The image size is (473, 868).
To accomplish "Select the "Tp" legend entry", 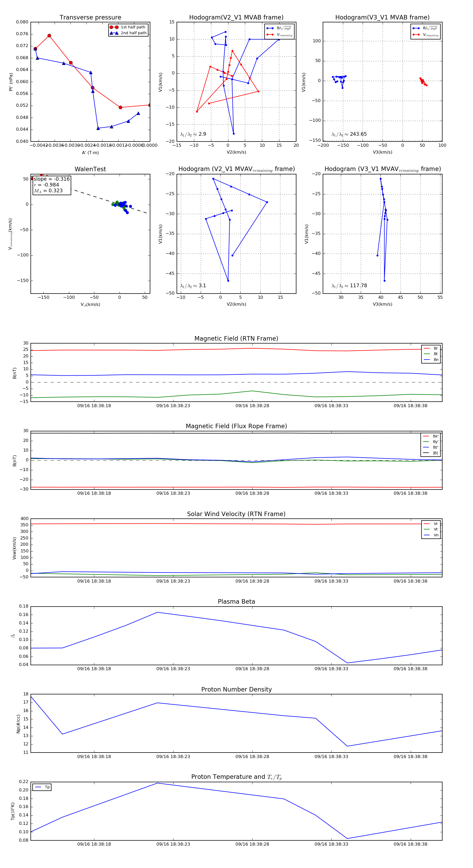I will tap(42, 787).
